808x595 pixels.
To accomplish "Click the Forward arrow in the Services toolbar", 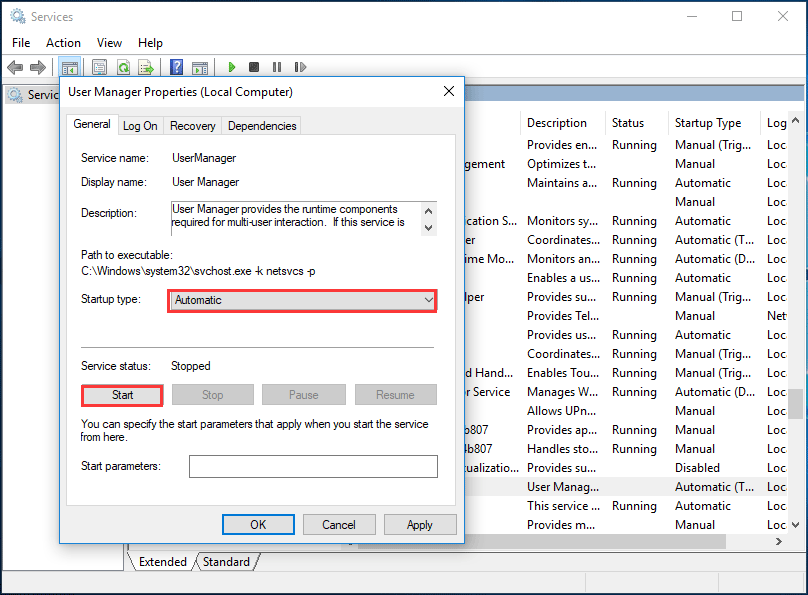I will 38,67.
